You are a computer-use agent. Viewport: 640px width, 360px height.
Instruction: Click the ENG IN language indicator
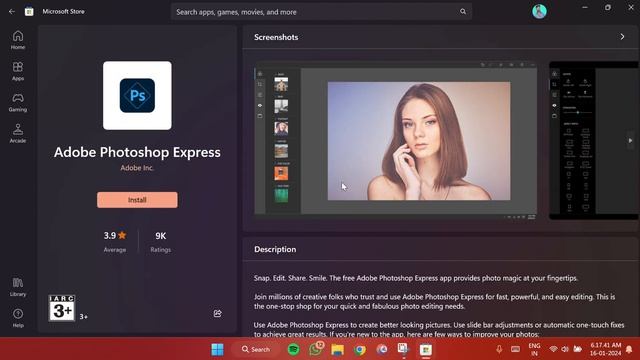(x=534, y=349)
